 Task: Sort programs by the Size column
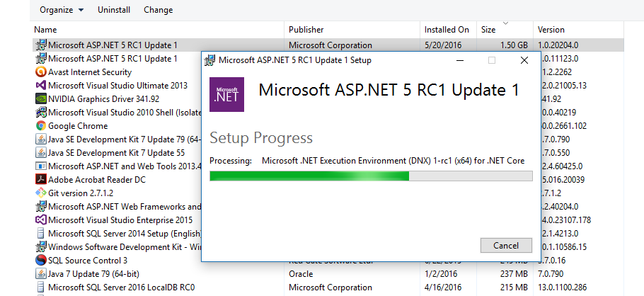click(488, 30)
